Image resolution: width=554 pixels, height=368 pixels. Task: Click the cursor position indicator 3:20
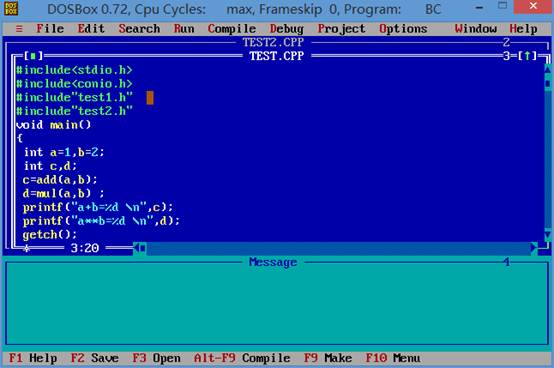coord(84,248)
